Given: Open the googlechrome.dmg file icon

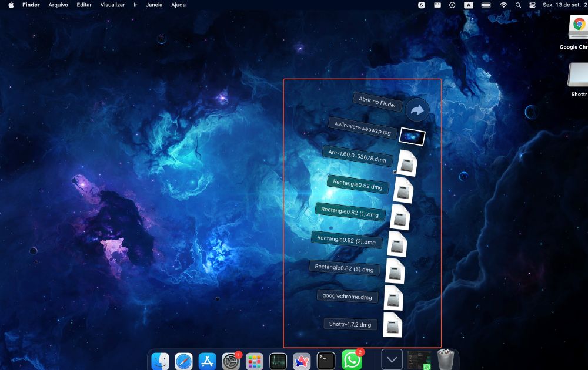Looking at the screenshot, I should coord(393,298).
